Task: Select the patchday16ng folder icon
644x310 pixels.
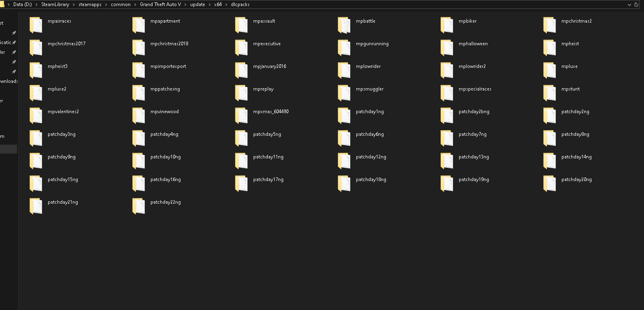Action: 138,183
